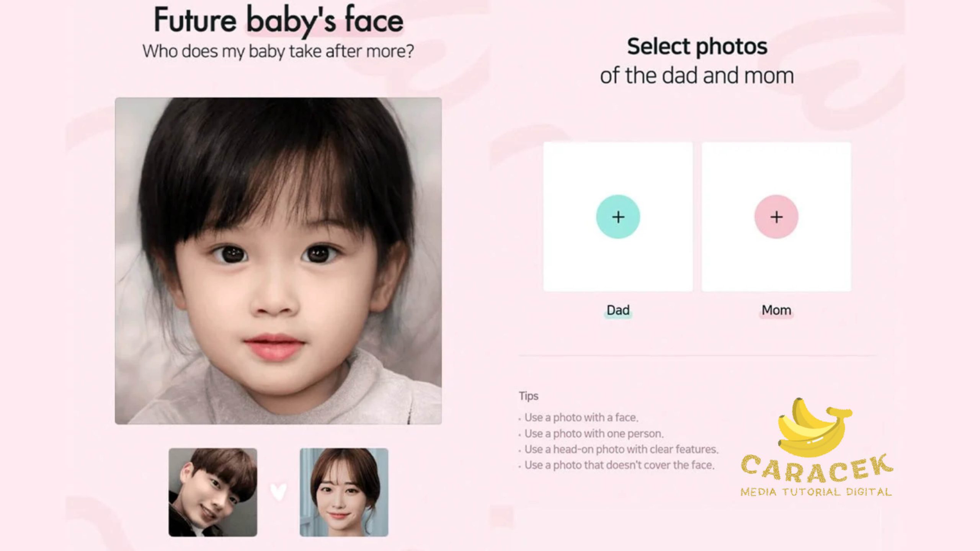Viewport: 980px width, 551px height.
Task: Select the generated baby face image
Action: pos(278,261)
